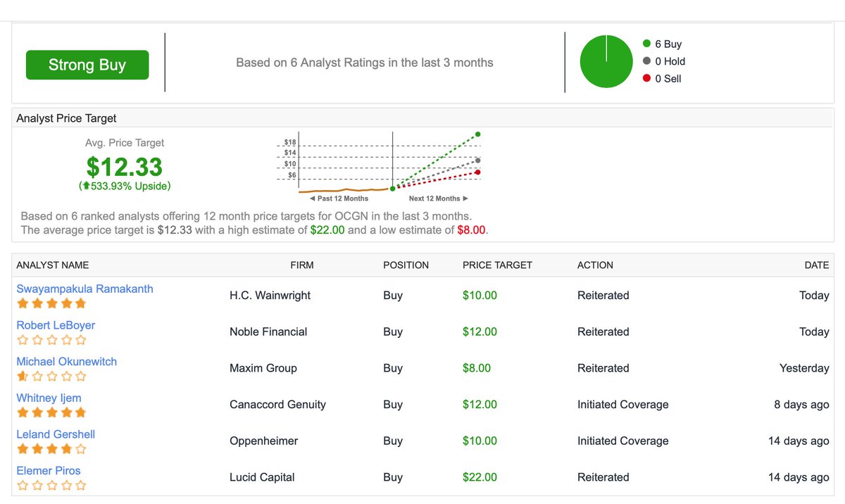Click the green high-estimate point on chart
This screenshot has height=504, width=845.
pyautogui.click(x=478, y=134)
